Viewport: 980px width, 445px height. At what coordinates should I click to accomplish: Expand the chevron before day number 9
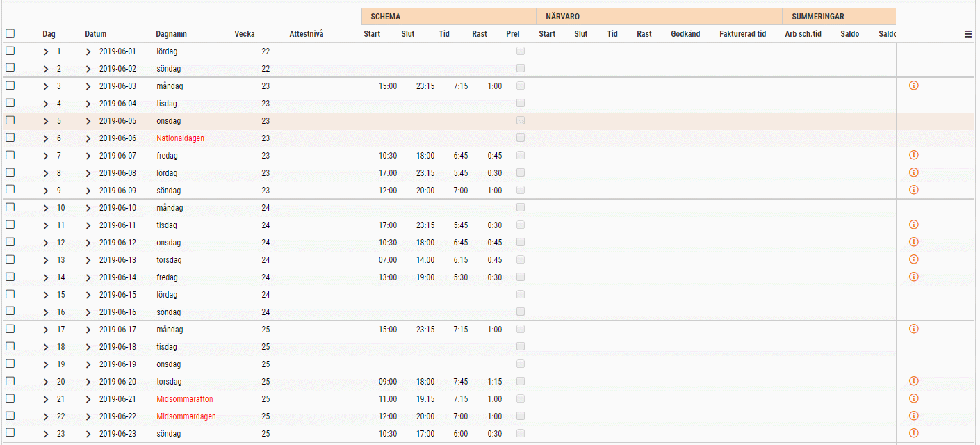coord(46,191)
